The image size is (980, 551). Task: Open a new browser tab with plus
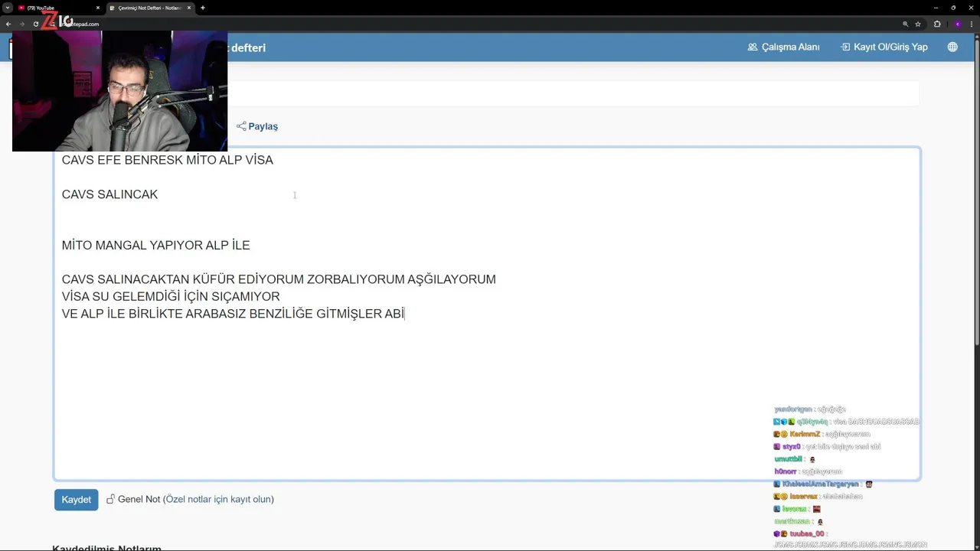tap(202, 8)
